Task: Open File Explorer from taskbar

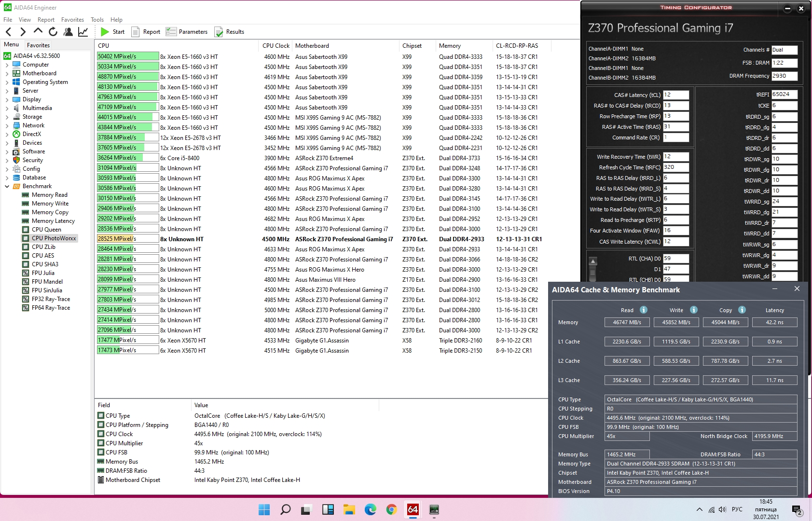Action: point(349,509)
